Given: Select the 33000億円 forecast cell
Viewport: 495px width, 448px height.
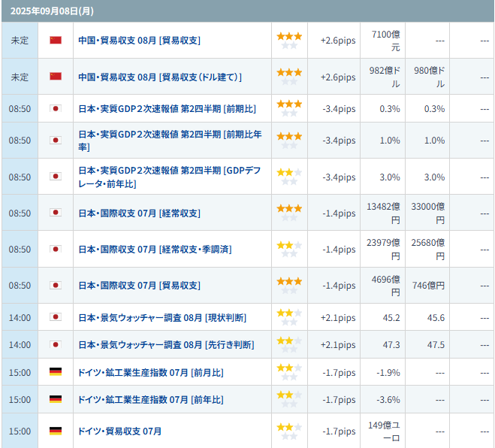Looking at the screenshot, I should coord(427,213).
